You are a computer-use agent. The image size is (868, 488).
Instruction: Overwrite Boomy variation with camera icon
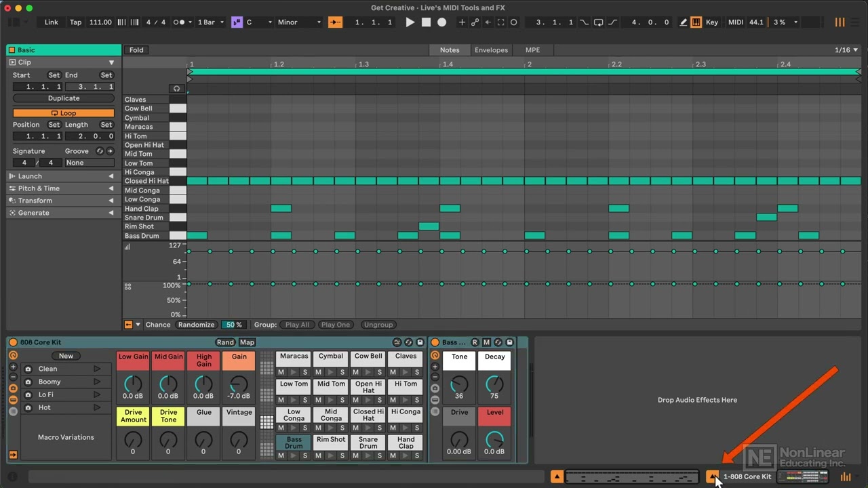pos(28,382)
